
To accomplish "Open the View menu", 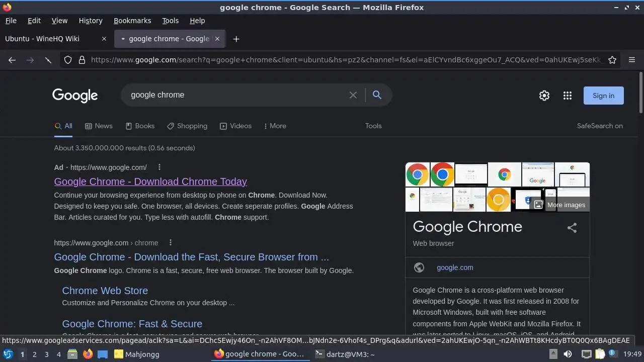I will tap(59, 21).
